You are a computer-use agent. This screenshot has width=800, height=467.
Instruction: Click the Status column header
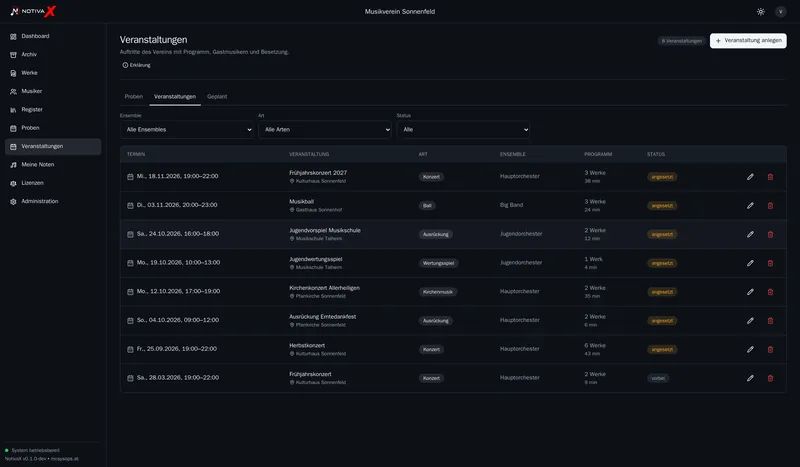(656, 154)
